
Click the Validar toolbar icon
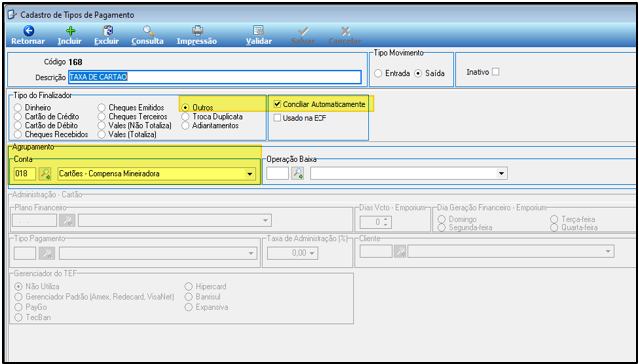coord(259,31)
